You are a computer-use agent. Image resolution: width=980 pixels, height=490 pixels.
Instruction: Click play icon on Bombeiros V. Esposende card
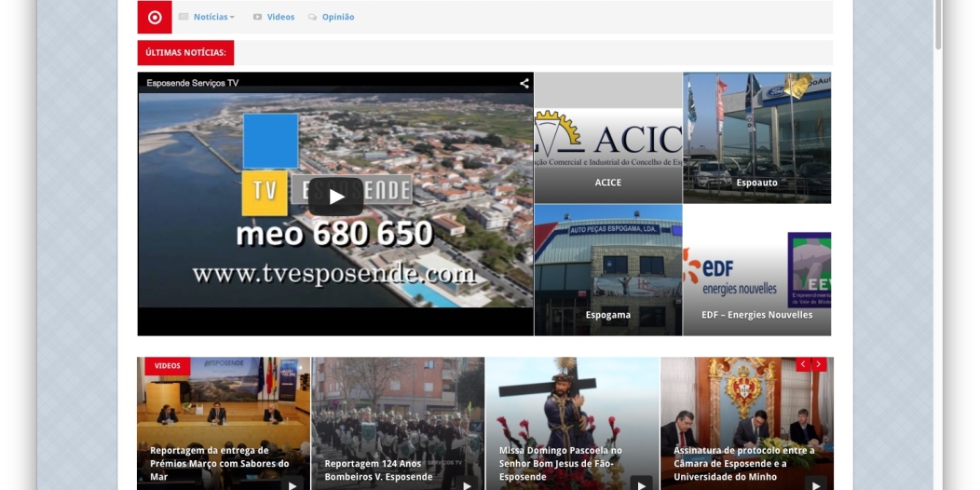467,484
